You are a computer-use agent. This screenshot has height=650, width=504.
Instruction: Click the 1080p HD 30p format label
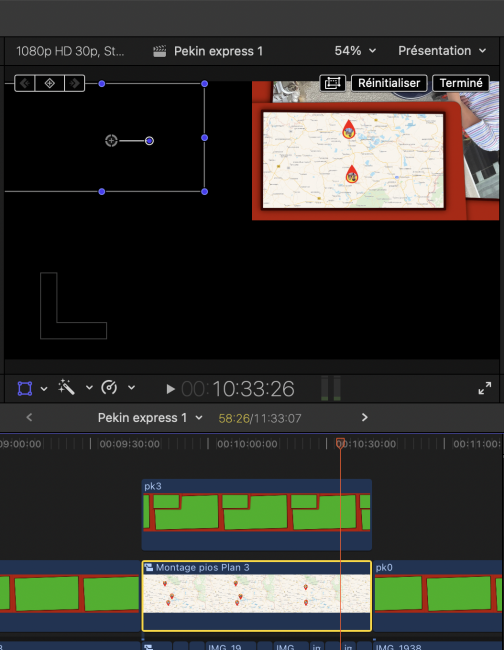(x=70, y=51)
